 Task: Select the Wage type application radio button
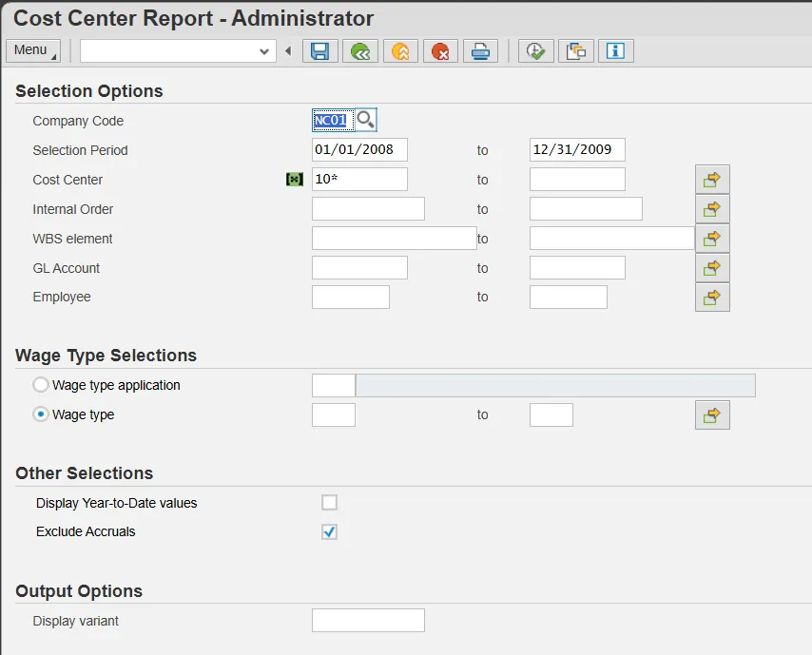click(x=41, y=385)
